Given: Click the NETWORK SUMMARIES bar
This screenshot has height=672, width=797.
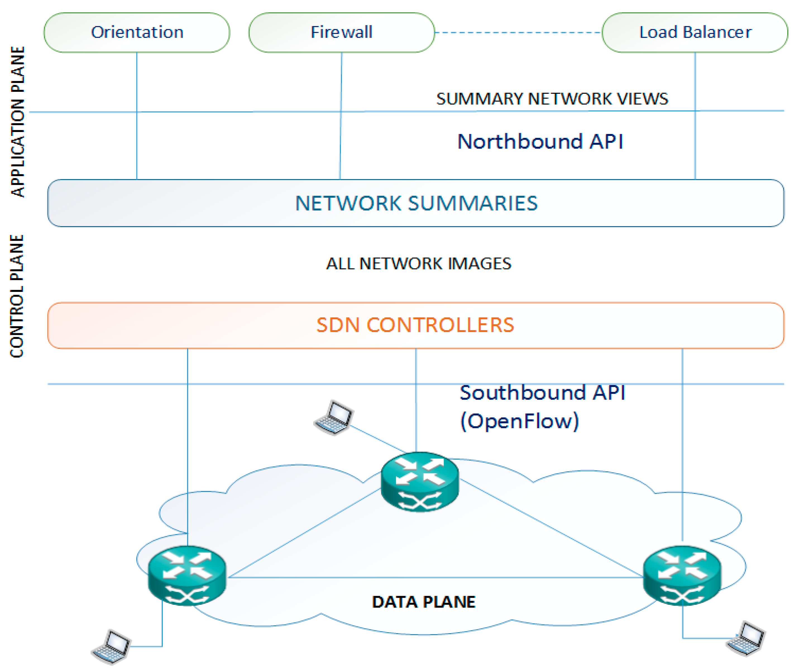Looking at the screenshot, I should (x=416, y=203).
